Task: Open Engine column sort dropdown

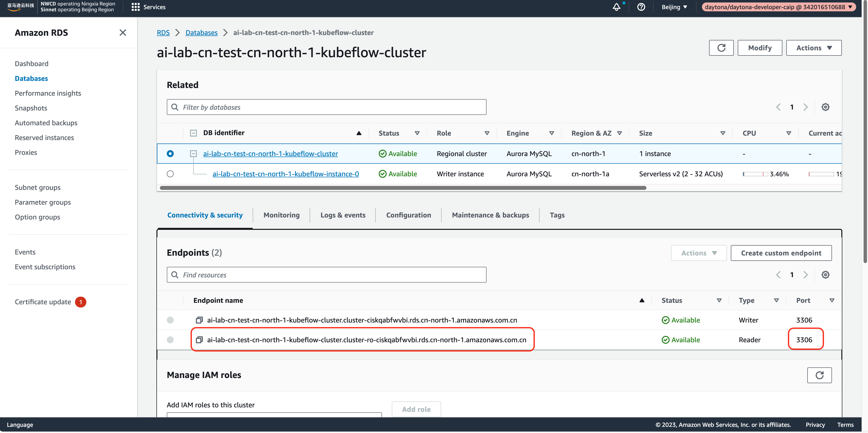Action: click(x=552, y=133)
